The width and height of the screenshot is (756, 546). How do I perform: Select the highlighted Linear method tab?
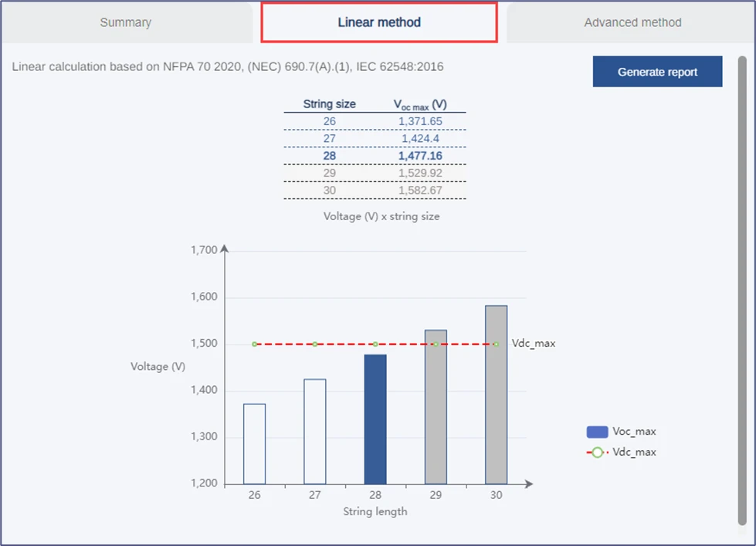(x=378, y=22)
